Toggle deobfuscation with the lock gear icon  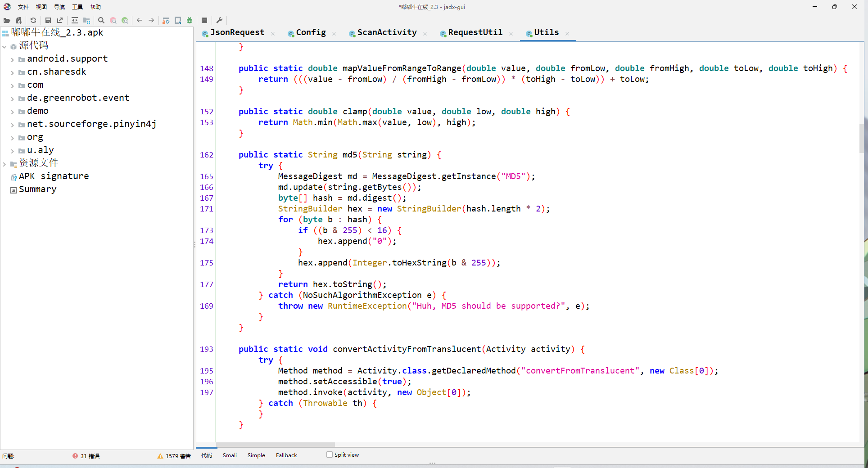point(166,20)
